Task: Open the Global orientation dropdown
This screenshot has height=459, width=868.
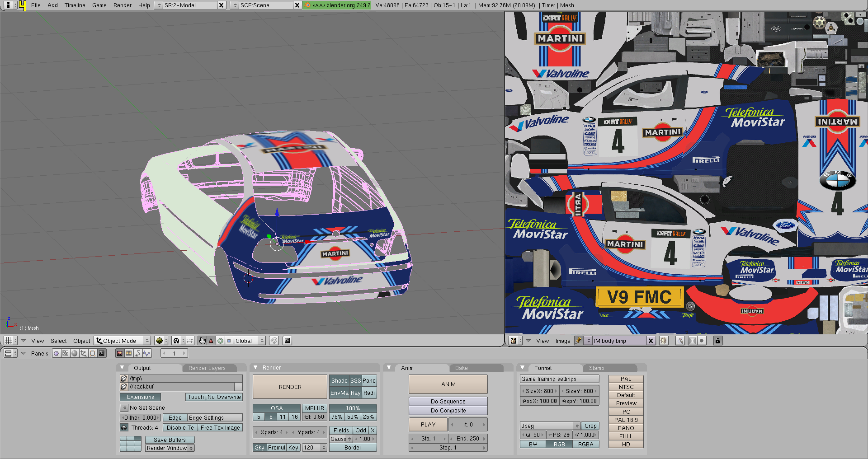Action: tap(250, 341)
